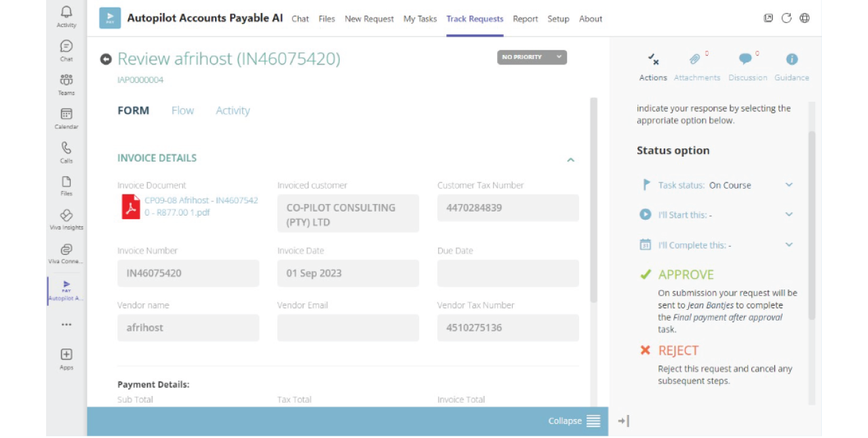The width and height of the screenshot is (868, 438).
Task: Click the back arrow beside Review afrihost
Action: (106, 59)
